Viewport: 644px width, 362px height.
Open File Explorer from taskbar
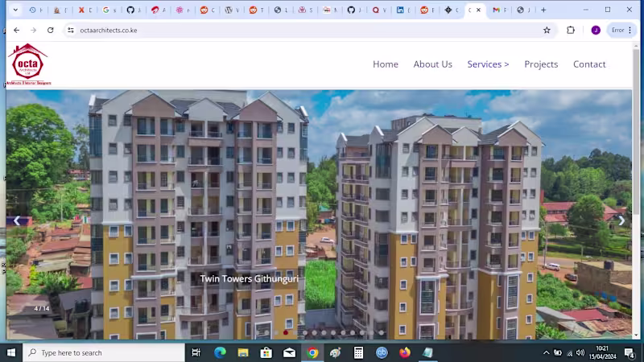point(243,352)
